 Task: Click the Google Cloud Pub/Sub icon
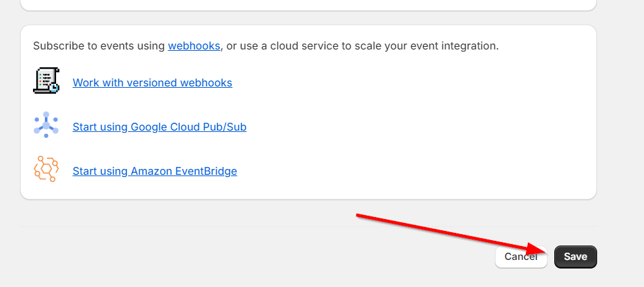tap(46, 125)
